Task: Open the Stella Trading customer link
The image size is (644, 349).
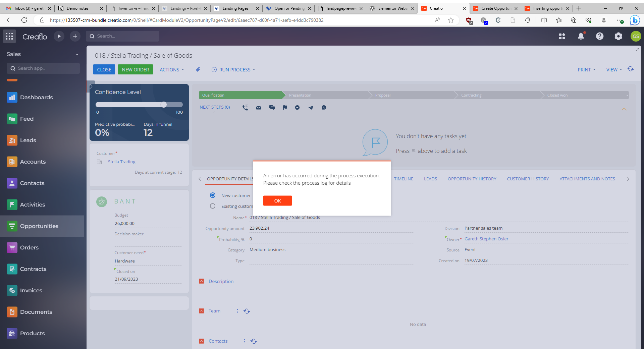Action: 122,162
